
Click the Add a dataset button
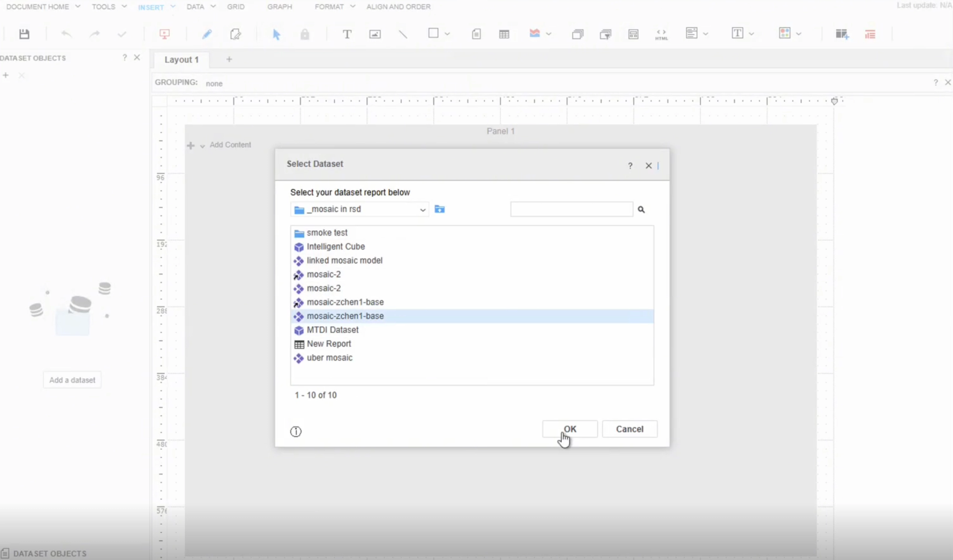pos(72,380)
